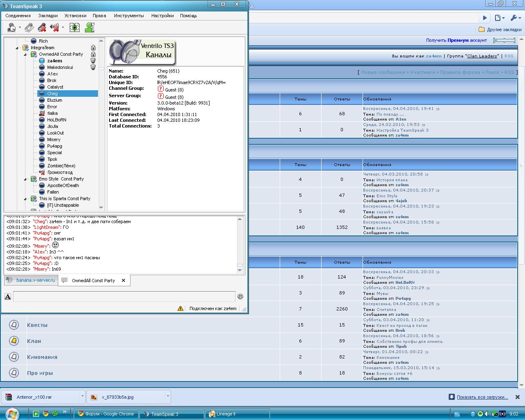Click the lock icon on OwnedAll Const Party row
Image resolution: width=525 pixels, height=420 pixels.
93,54
